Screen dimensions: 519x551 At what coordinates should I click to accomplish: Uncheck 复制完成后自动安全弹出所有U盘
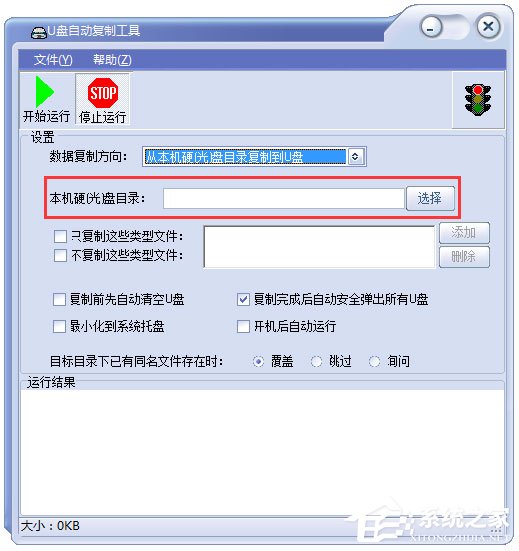[x=243, y=300]
